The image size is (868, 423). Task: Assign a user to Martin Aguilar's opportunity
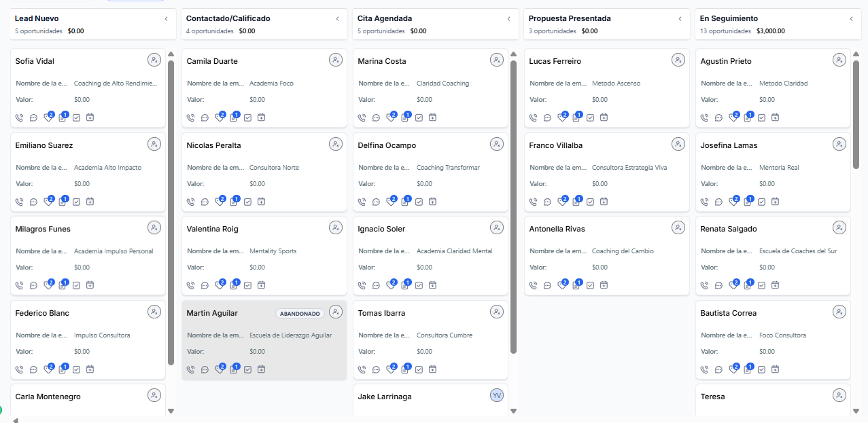pyautogui.click(x=336, y=312)
